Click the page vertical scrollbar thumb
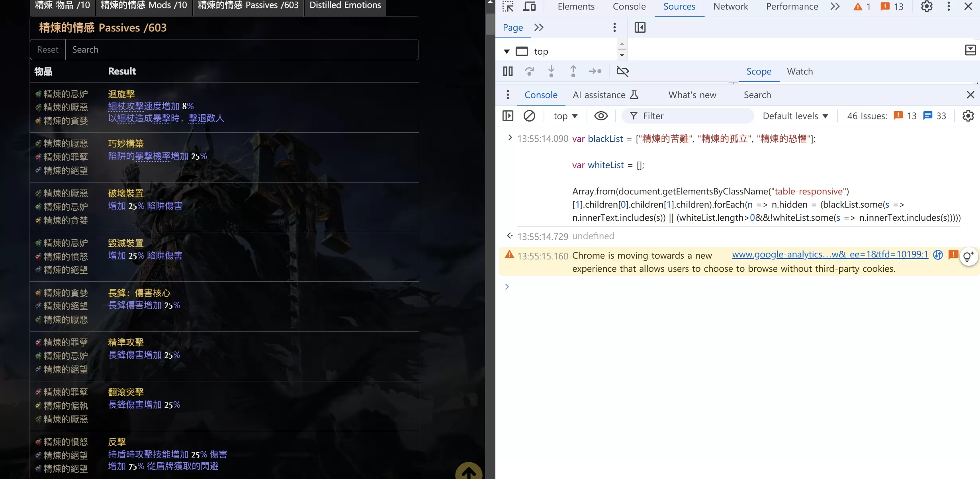The image size is (980, 479). pyautogui.click(x=490, y=24)
